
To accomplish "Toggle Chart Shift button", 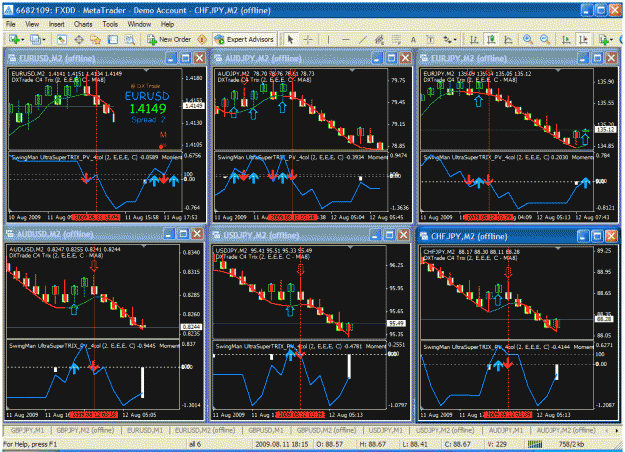I will point(583,39).
